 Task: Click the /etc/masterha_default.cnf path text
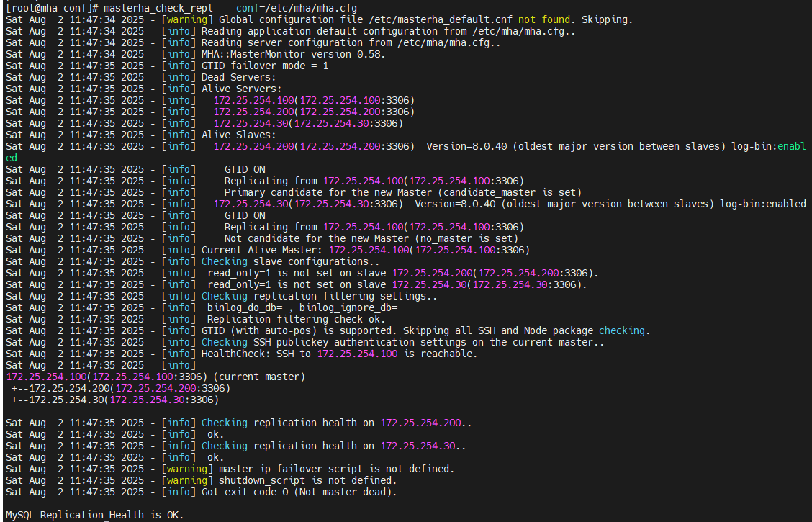coord(440,19)
